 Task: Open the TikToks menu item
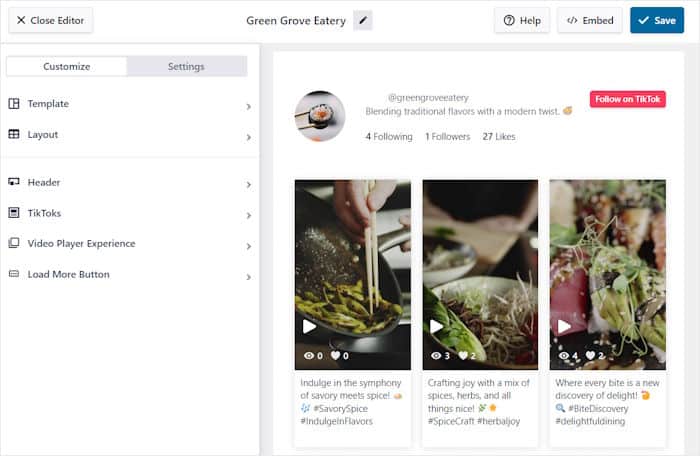[x=129, y=213]
